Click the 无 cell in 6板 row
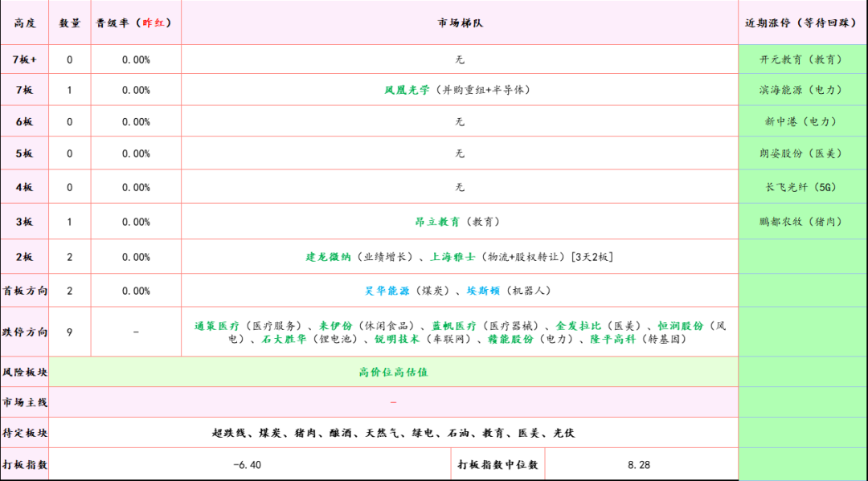 point(460,121)
